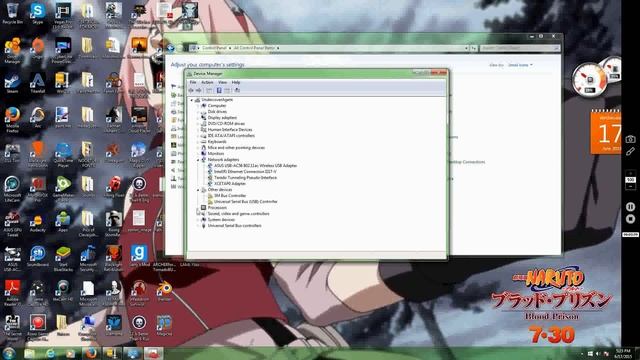The width and height of the screenshot is (640, 360).
Task: Expand the Universal Serial Bus controllers node
Action: [x=198, y=226]
